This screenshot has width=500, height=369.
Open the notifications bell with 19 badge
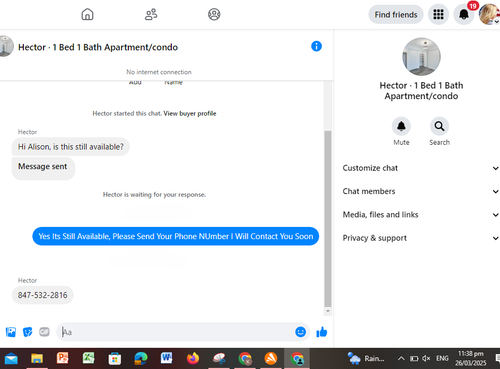[464, 14]
